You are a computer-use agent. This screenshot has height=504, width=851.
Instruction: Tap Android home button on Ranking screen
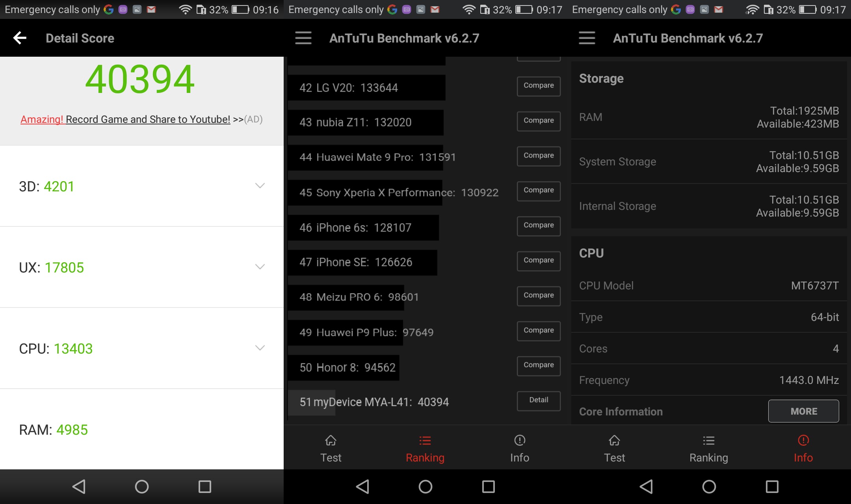click(425, 487)
